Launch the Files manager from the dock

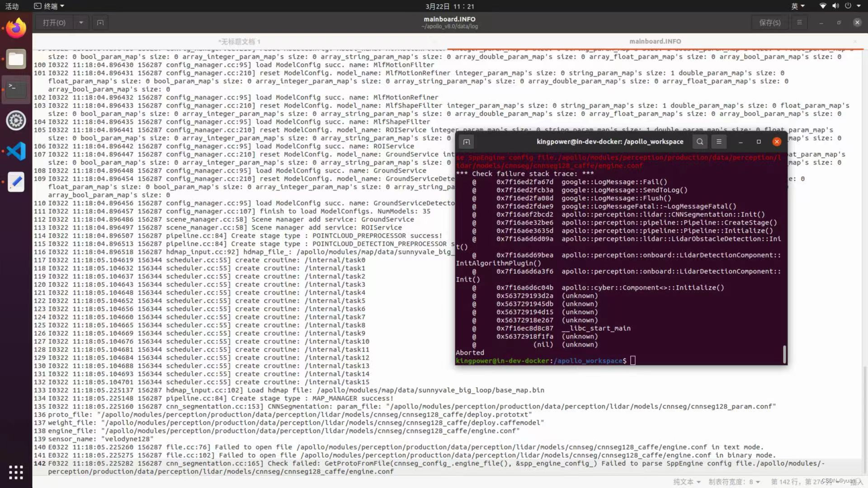coord(16,59)
